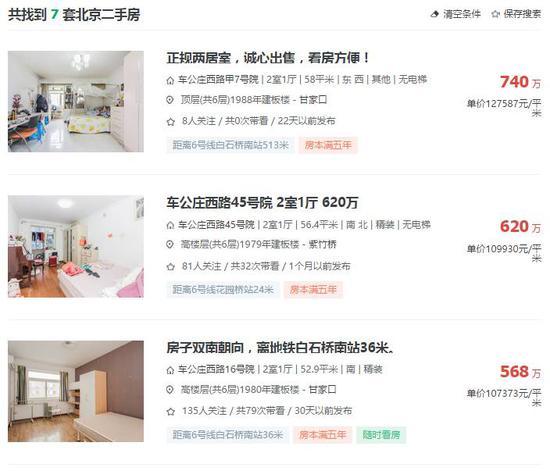This screenshot has height=471, width=550.
Task: Click the 甘家口 area link in first listing
Action: click(313, 100)
